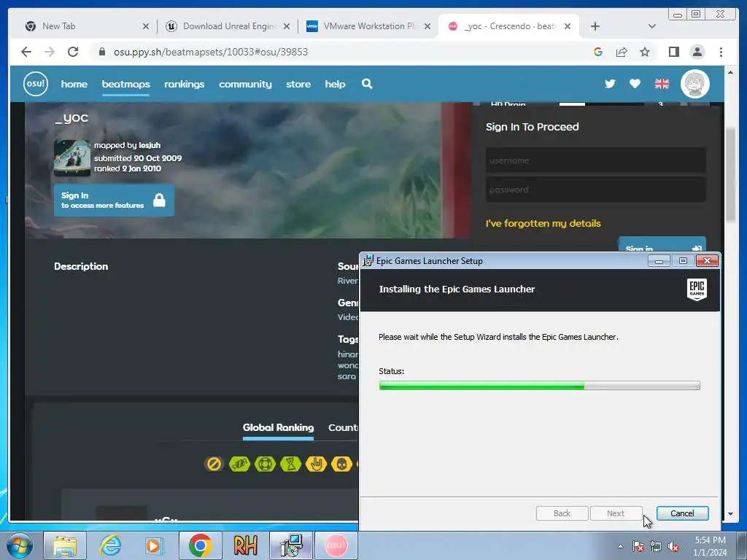Select the Sudden Death skull mod icon
747x560 pixels.
(x=341, y=463)
